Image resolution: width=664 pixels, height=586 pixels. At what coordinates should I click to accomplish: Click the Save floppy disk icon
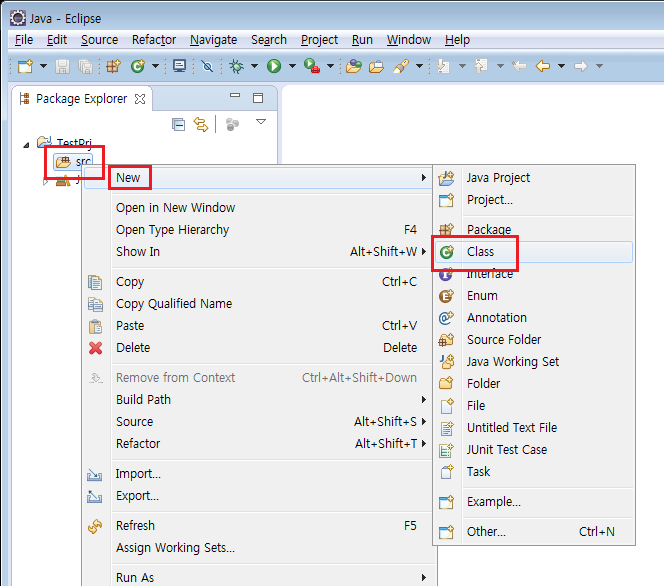(62, 66)
